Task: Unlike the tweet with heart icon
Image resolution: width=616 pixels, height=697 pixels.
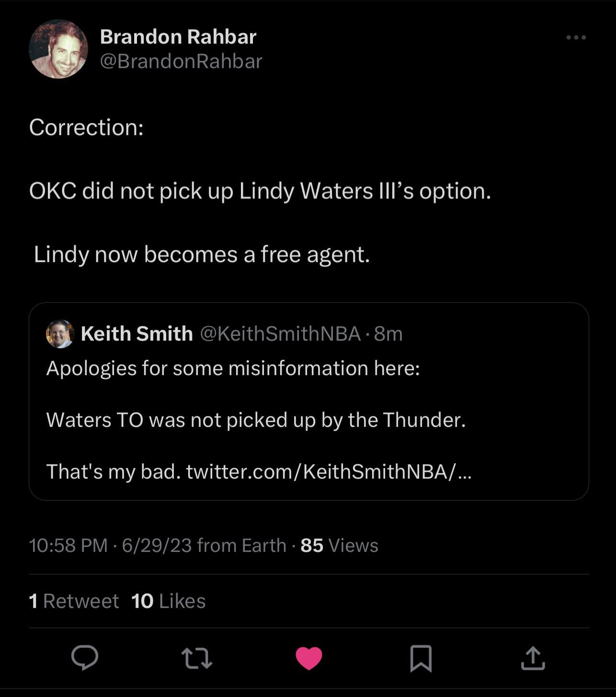Action: point(309,658)
